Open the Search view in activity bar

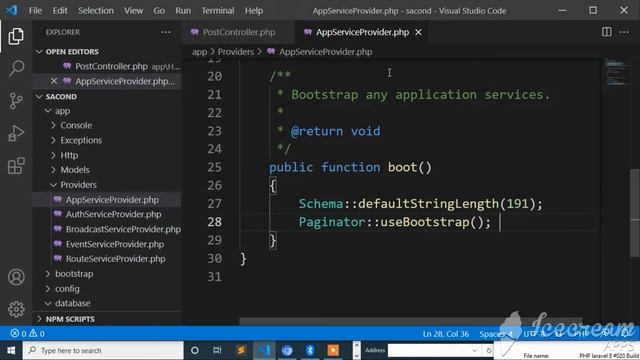pyautogui.click(x=16, y=68)
